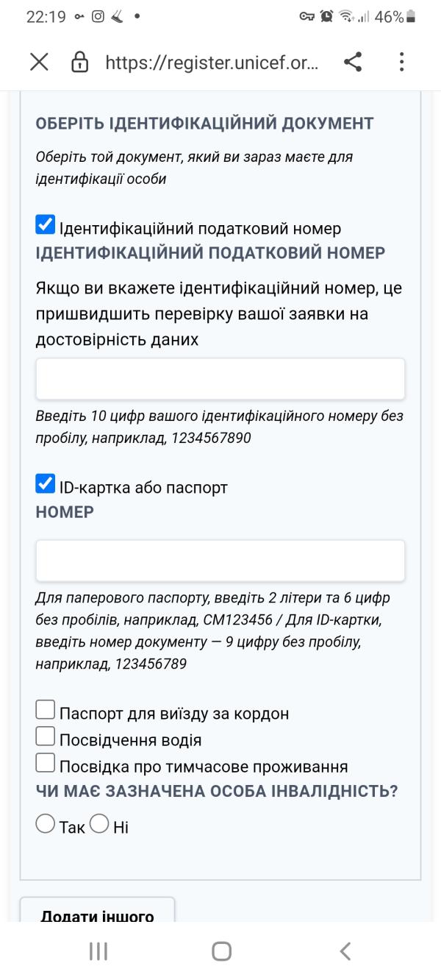Choose the Ні radio option
Screen dimensions: 441x980
(99, 824)
